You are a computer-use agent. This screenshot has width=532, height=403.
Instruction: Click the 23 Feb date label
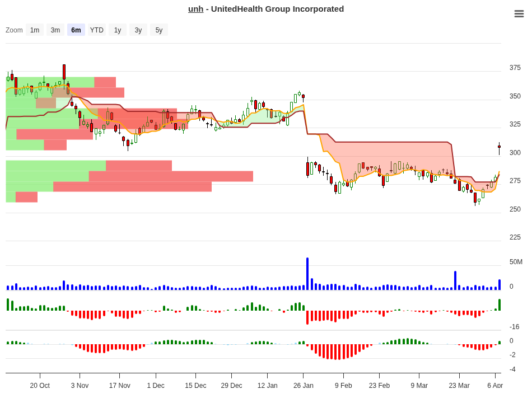(379, 385)
